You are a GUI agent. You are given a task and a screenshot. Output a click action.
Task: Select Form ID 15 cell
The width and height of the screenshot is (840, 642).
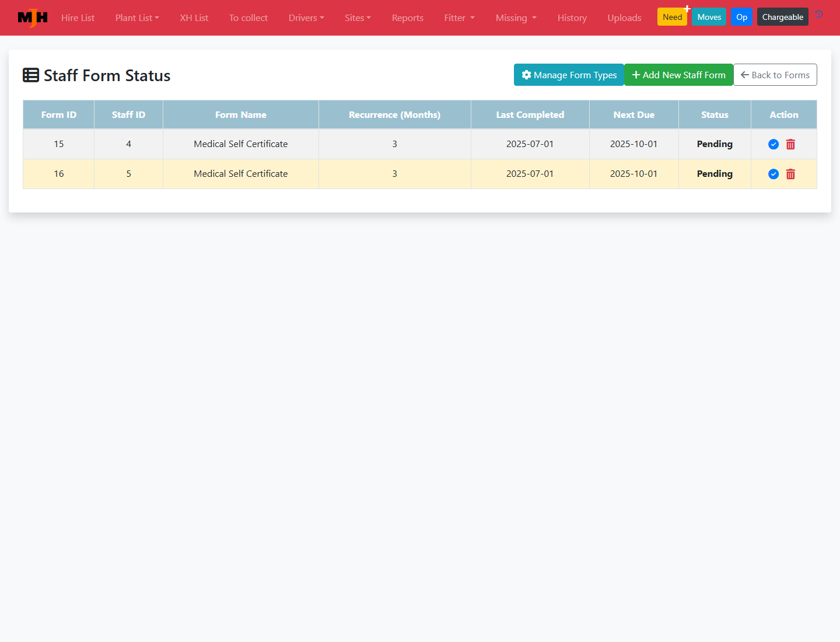click(59, 144)
